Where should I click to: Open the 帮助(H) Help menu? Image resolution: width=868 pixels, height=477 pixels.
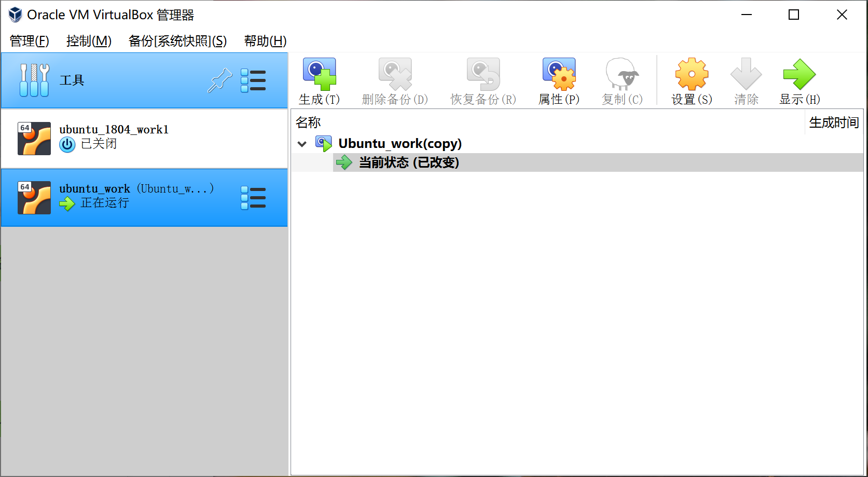coord(265,41)
